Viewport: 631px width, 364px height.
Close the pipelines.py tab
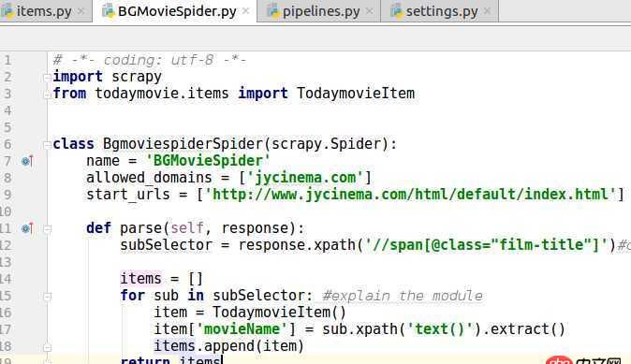click(369, 11)
